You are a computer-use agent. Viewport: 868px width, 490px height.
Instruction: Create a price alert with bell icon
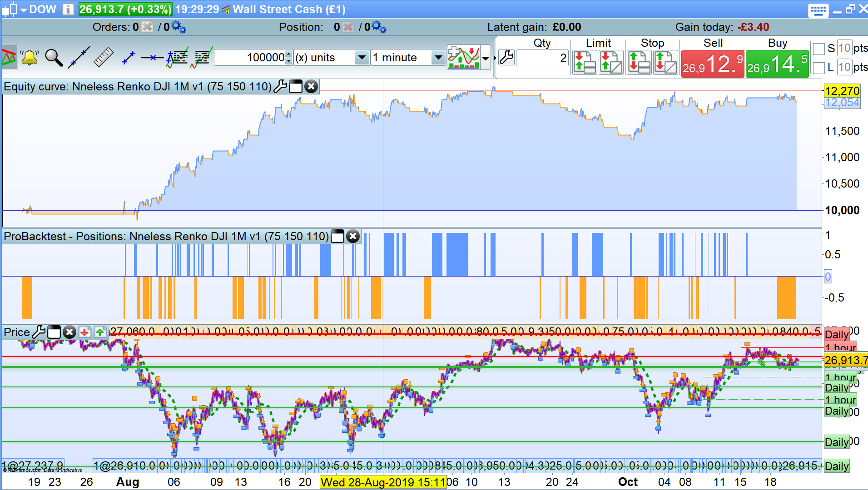point(30,58)
